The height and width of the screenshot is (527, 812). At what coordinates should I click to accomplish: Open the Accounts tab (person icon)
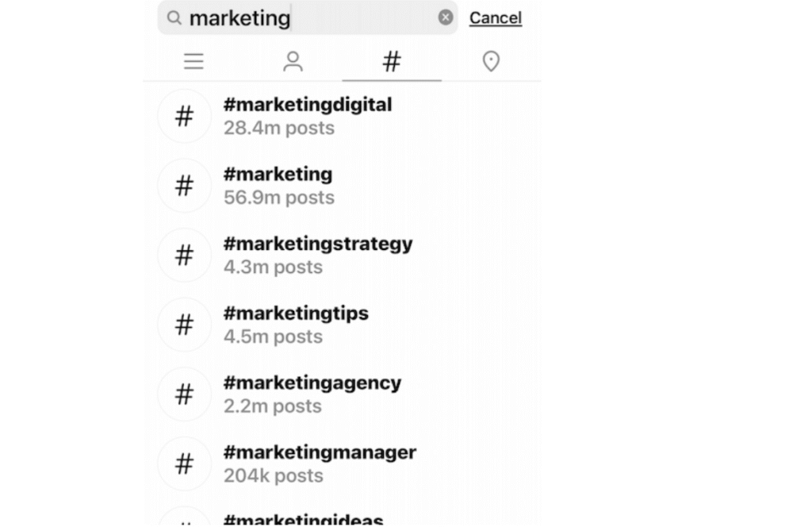pyautogui.click(x=293, y=61)
